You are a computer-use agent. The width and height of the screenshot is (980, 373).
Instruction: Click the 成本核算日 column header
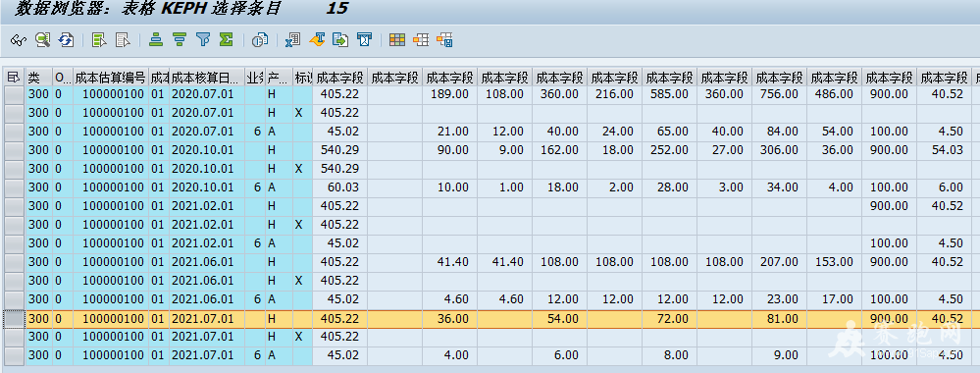tap(206, 78)
